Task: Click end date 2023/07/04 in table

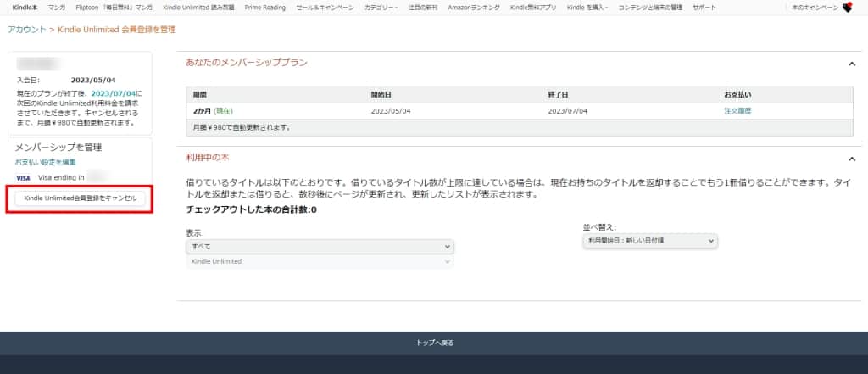Action: click(567, 111)
